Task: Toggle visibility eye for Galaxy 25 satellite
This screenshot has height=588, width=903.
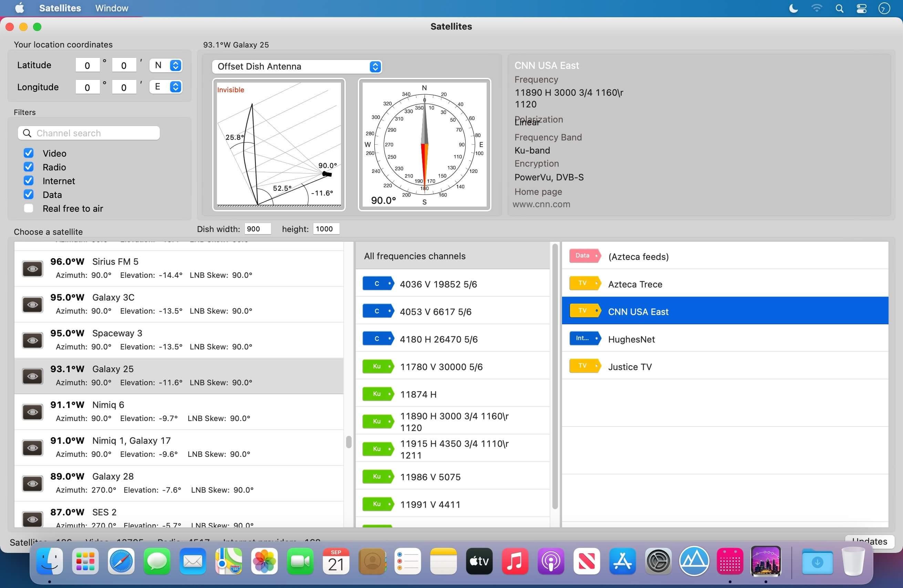Action: tap(33, 376)
